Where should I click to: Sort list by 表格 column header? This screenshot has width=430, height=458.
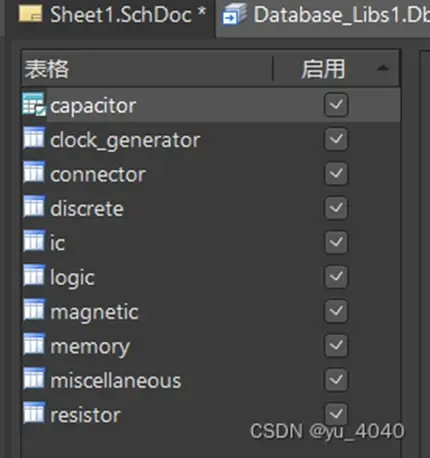147,69
